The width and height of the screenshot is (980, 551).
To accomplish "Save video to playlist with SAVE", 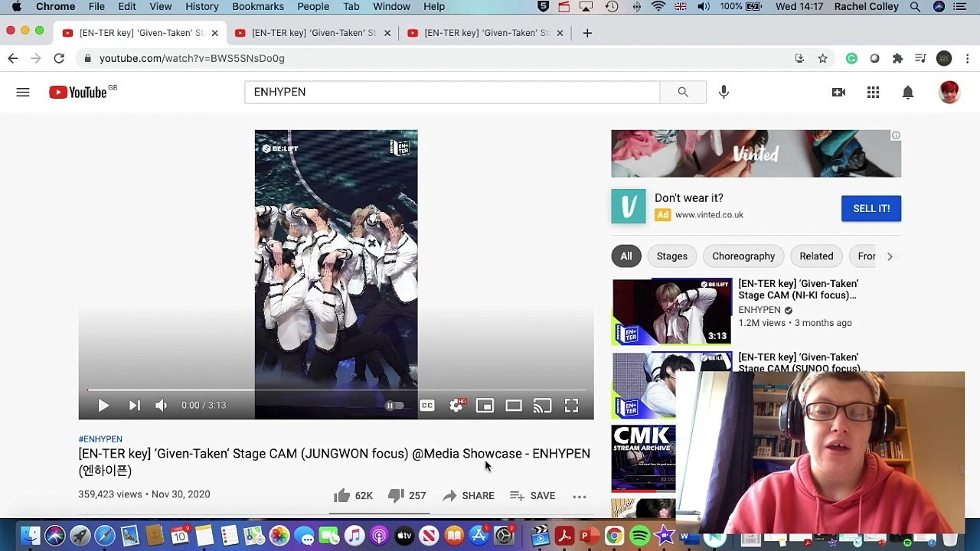I will pyautogui.click(x=532, y=496).
